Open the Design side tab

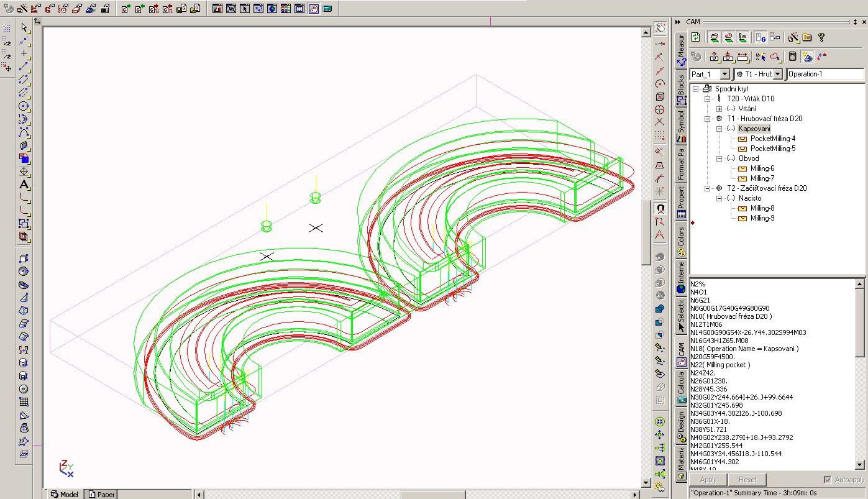(681, 426)
